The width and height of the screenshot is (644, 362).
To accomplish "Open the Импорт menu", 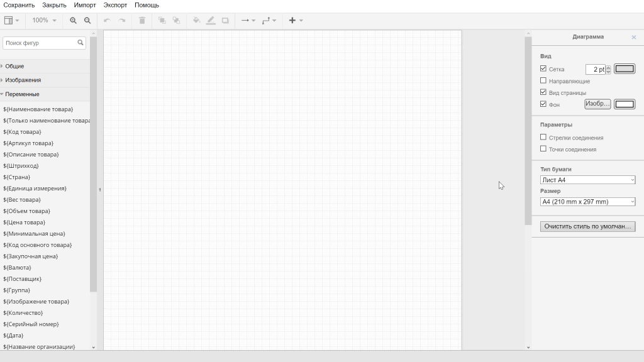I will click(85, 5).
